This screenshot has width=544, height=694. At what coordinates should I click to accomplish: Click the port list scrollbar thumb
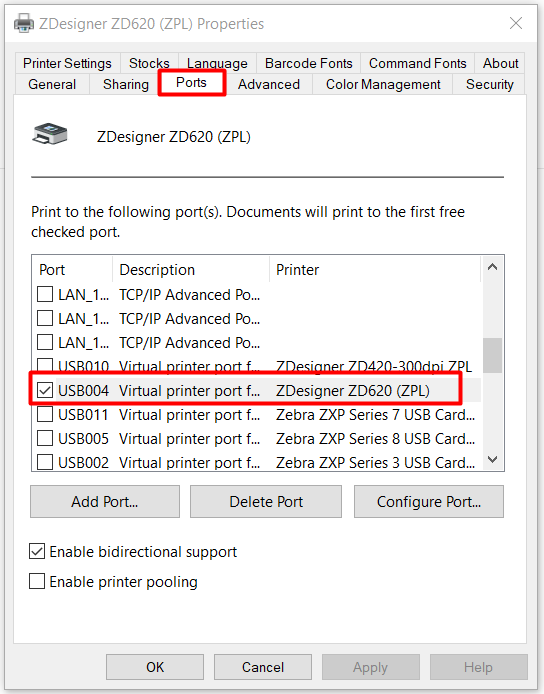click(x=492, y=355)
